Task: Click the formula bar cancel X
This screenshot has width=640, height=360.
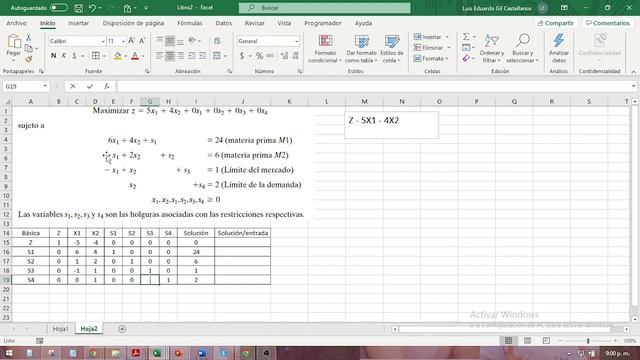Action: (x=73, y=87)
